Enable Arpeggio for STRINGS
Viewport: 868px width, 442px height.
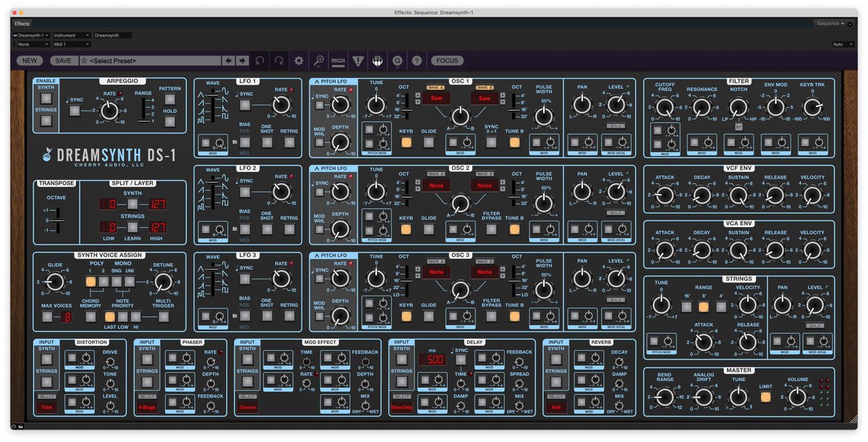(x=46, y=121)
